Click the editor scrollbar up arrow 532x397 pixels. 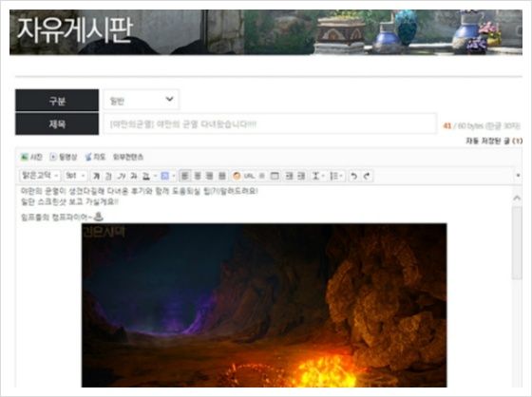coord(517,198)
